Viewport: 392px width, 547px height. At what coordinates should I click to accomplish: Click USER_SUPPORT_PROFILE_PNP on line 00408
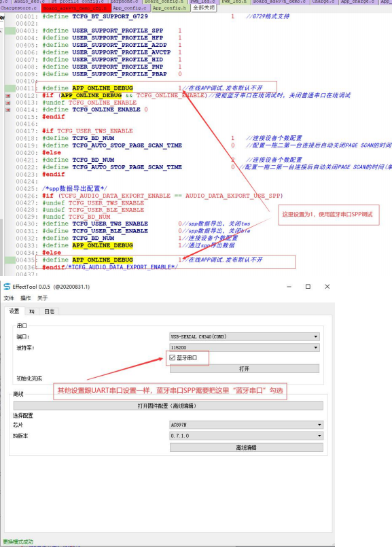(118, 67)
